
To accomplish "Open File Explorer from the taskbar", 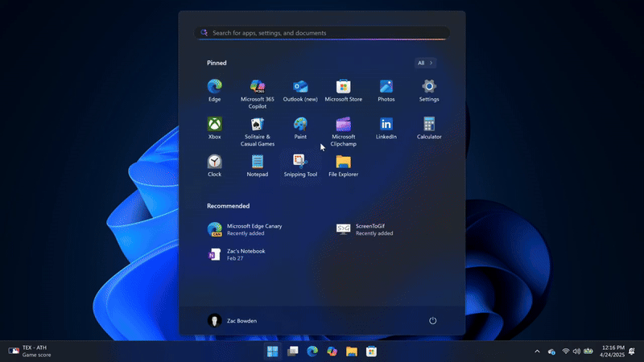I will (352, 352).
